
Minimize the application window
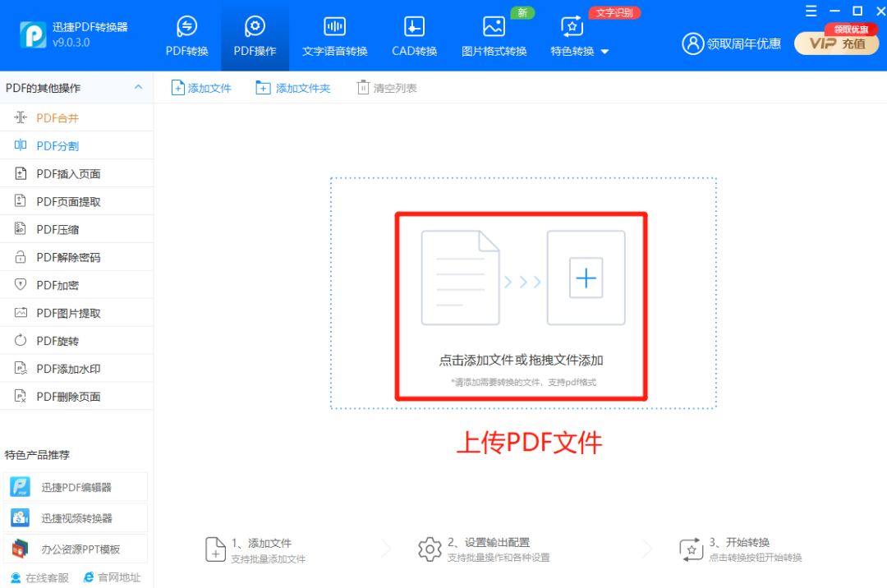(834, 11)
